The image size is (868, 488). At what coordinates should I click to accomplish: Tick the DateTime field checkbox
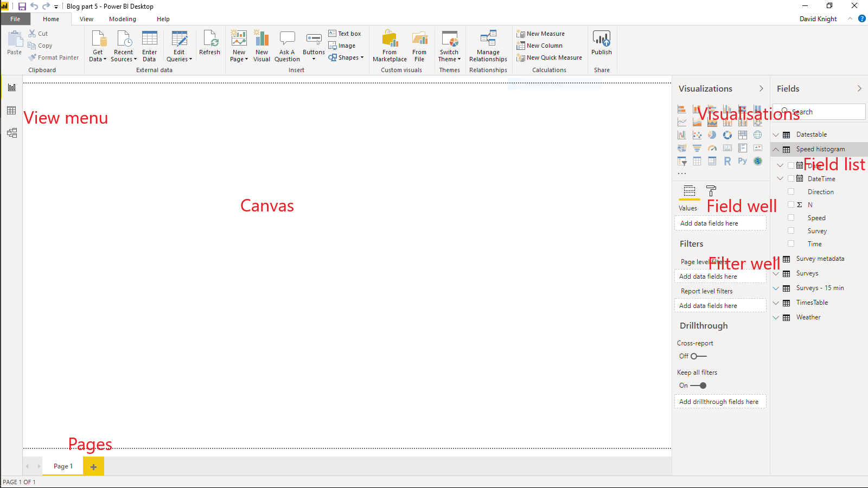pos(791,178)
